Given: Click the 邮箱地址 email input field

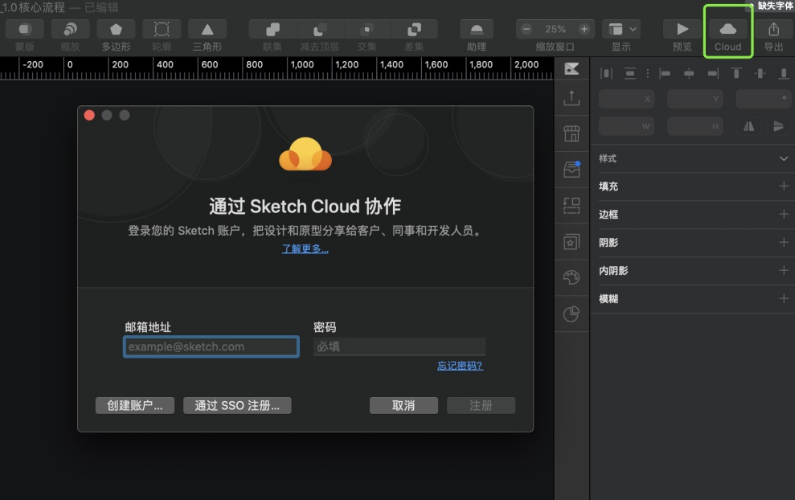Looking at the screenshot, I should 211,347.
